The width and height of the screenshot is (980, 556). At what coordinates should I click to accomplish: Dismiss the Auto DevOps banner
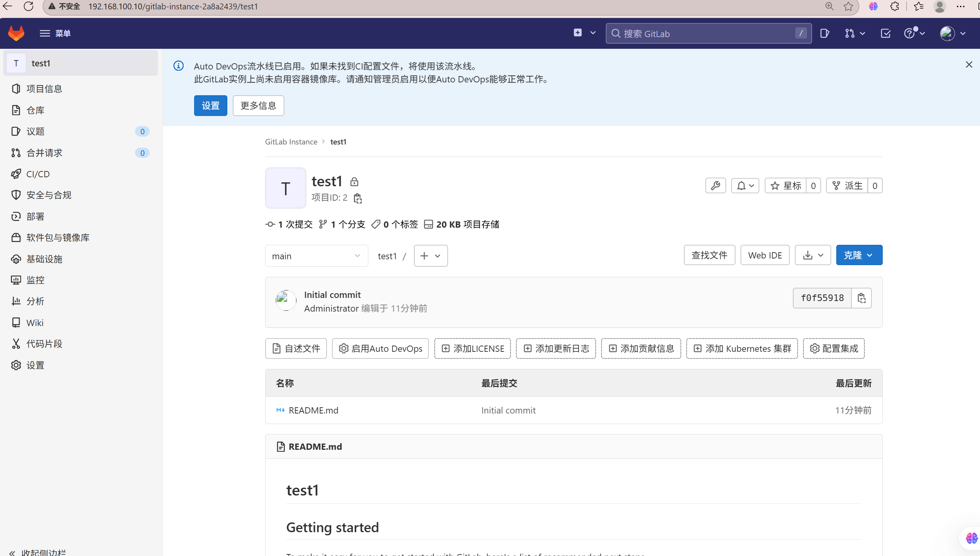[969, 65]
